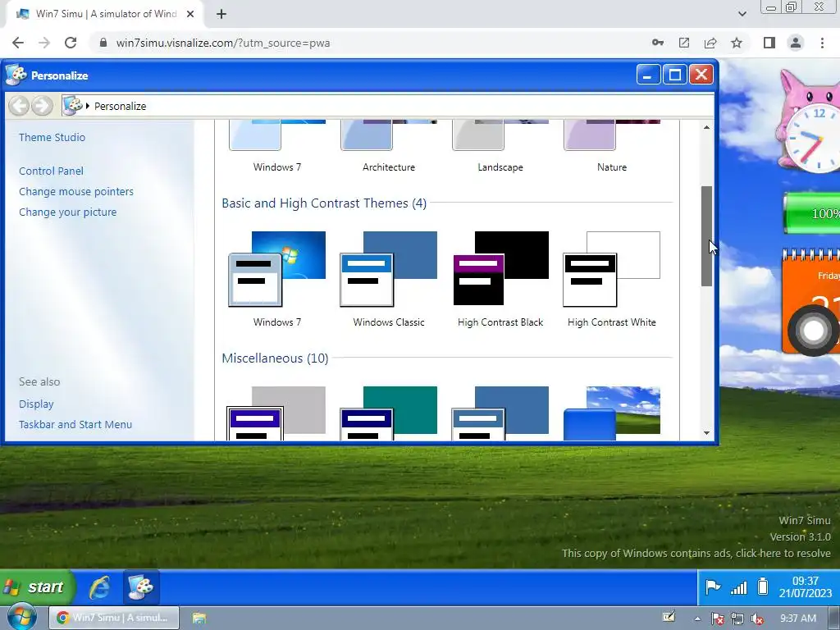This screenshot has height=630, width=840.
Task: Click network signal bars in simulated tray
Action: coord(739,588)
